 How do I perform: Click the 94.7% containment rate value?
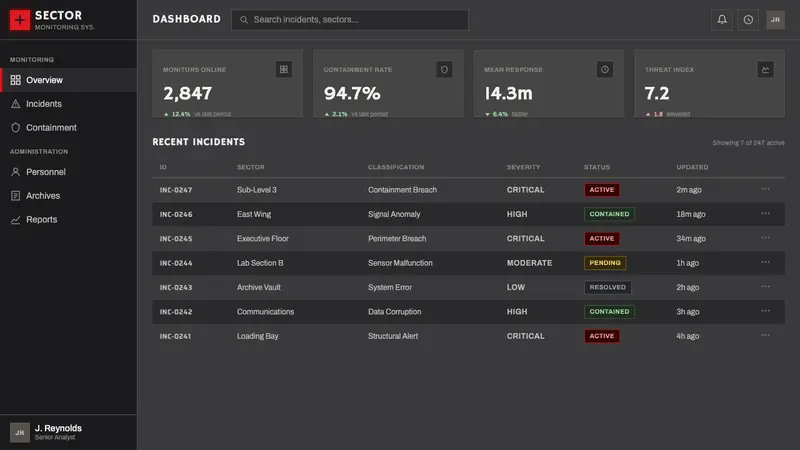(x=352, y=93)
